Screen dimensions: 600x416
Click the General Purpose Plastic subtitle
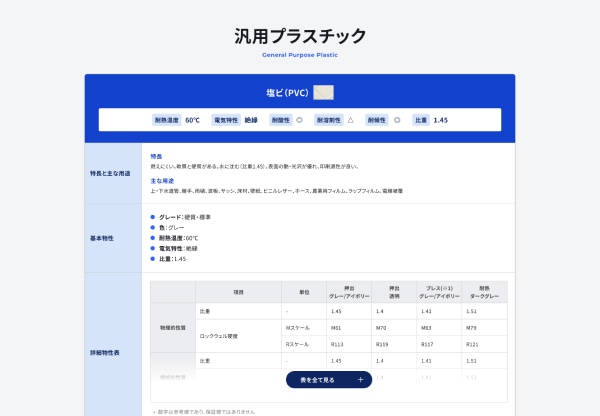click(299, 55)
